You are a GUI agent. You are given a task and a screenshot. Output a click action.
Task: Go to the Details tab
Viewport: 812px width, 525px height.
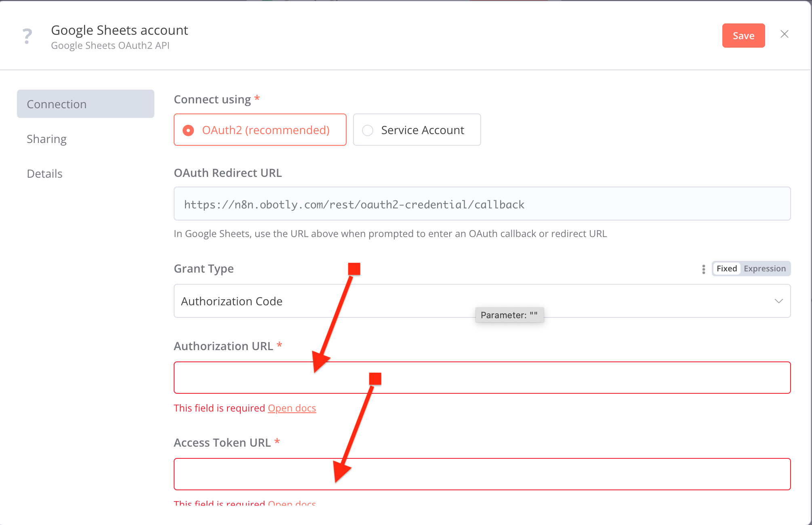44,174
